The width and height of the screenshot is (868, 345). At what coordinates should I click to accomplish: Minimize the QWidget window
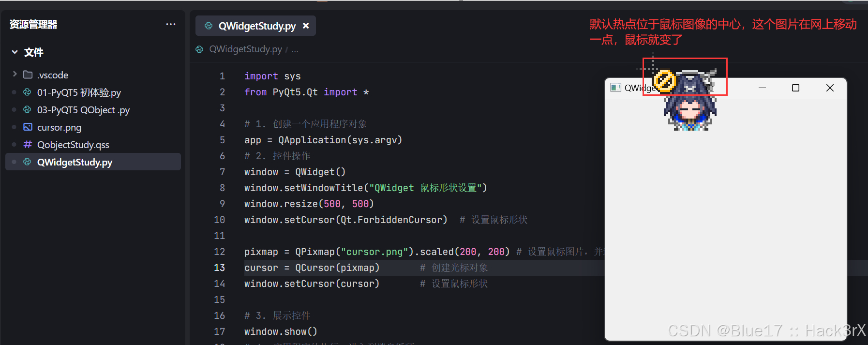tap(762, 88)
